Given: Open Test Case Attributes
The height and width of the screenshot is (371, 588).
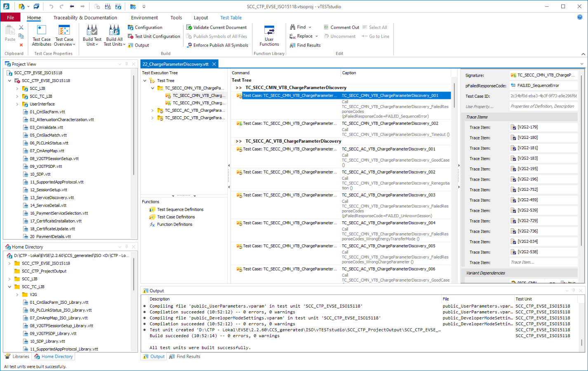Looking at the screenshot, I should pos(42,35).
